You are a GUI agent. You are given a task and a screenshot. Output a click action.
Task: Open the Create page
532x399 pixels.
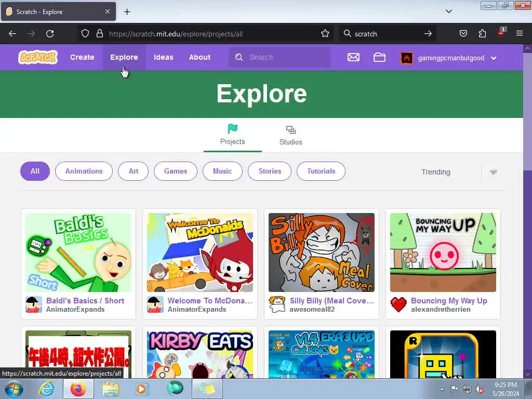pyautogui.click(x=82, y=57)
